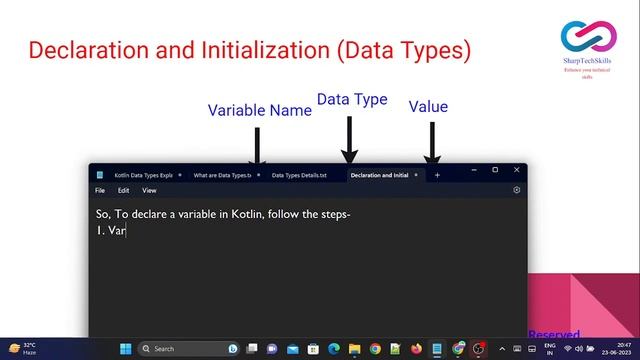Select the Declaration and Initial tab
The height and width of the screenshot is (360, 640).
click(x=379, y=175)
